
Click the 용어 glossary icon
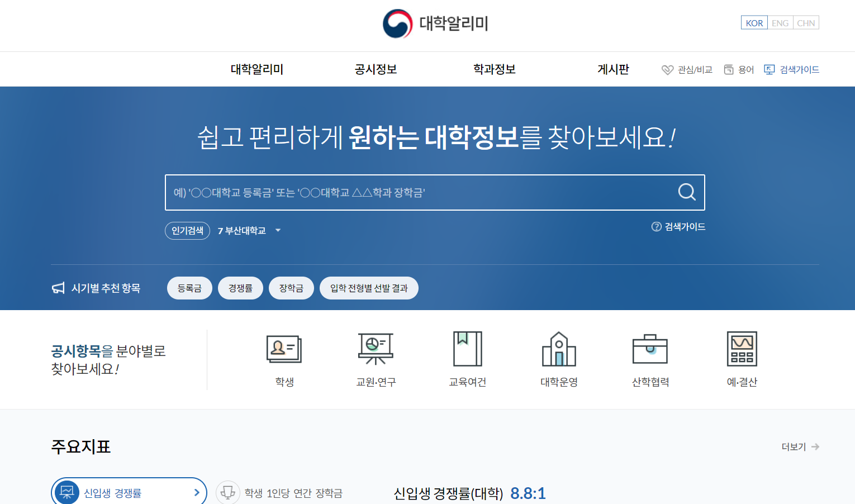tap(729, 69)
